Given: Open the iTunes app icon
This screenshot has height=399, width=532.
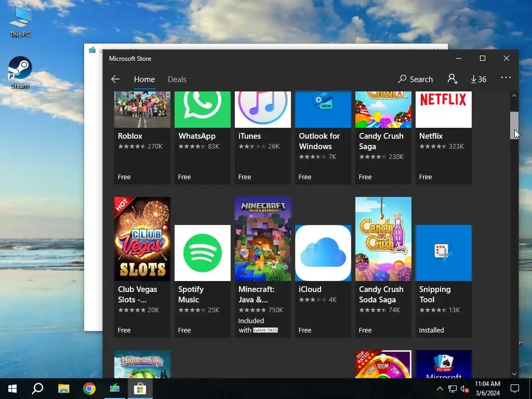Looking at the screenshot, I should tap(262, 110).
